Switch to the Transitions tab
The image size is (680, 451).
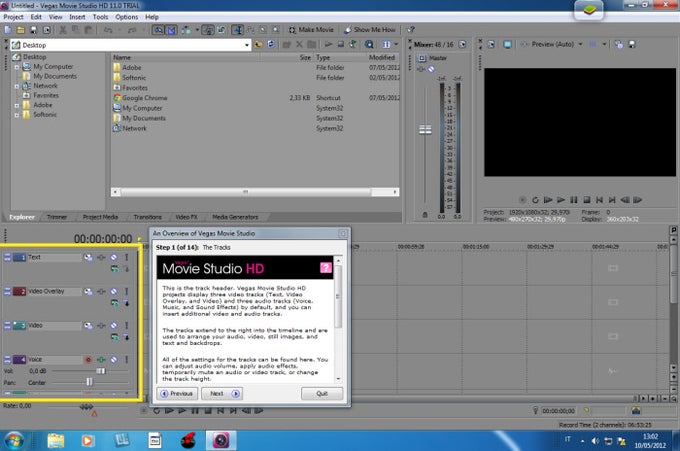point(147,217)
